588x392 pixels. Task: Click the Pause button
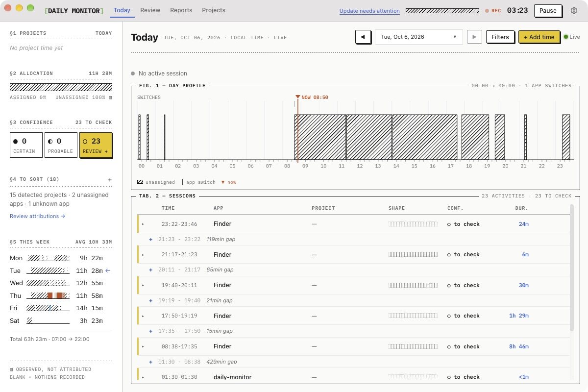(548, 10)
